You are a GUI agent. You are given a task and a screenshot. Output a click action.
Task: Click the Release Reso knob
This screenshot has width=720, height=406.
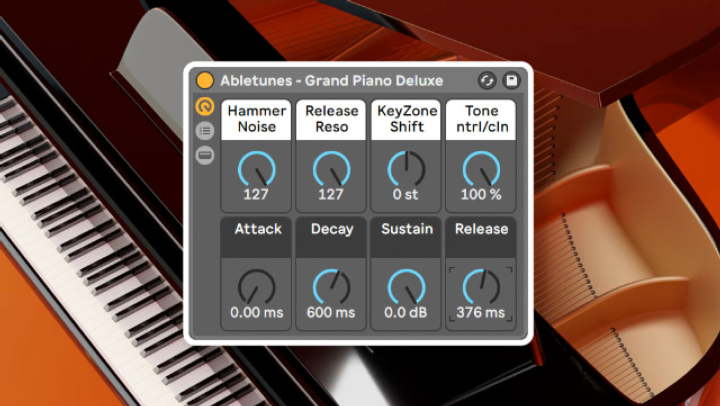point(332,169)
